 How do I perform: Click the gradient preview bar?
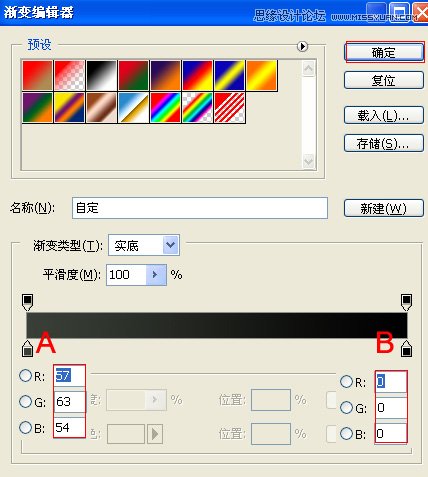point(217,325)
